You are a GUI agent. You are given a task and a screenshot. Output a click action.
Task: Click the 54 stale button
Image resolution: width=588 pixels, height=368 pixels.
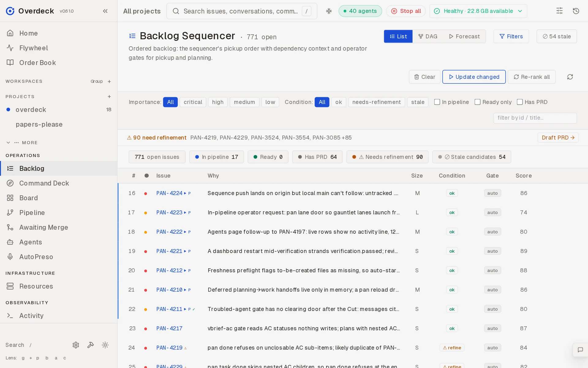557,36
